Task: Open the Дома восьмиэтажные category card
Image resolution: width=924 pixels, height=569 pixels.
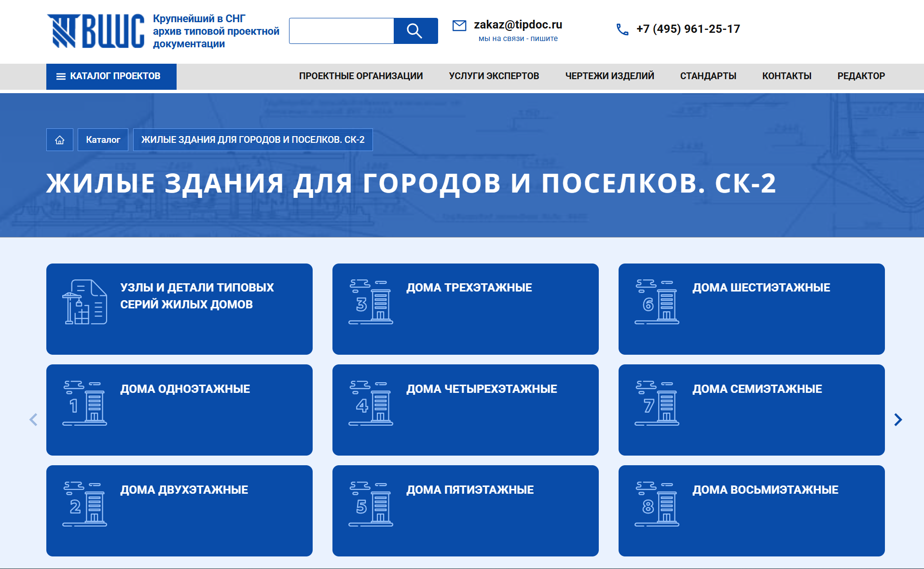Action: point(751,511)
